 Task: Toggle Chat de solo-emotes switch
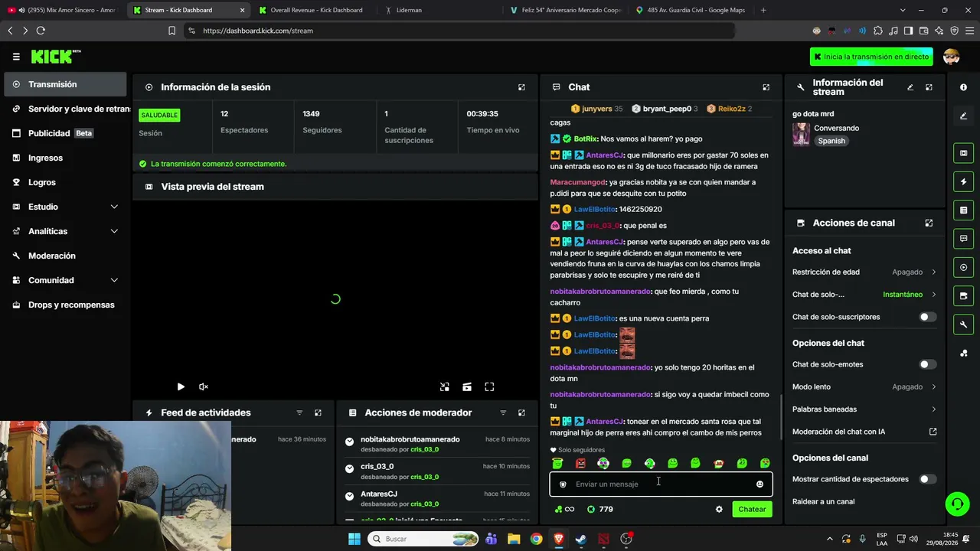[927, 364]
